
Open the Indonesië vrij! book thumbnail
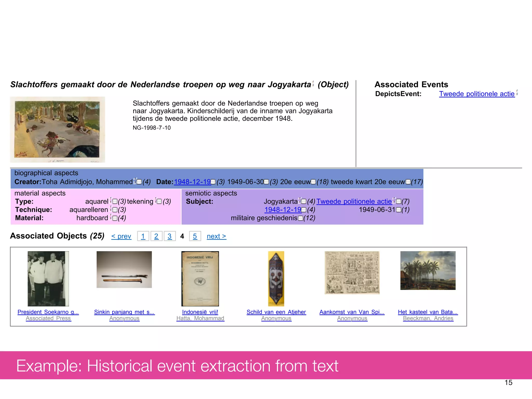click(200, 278)
